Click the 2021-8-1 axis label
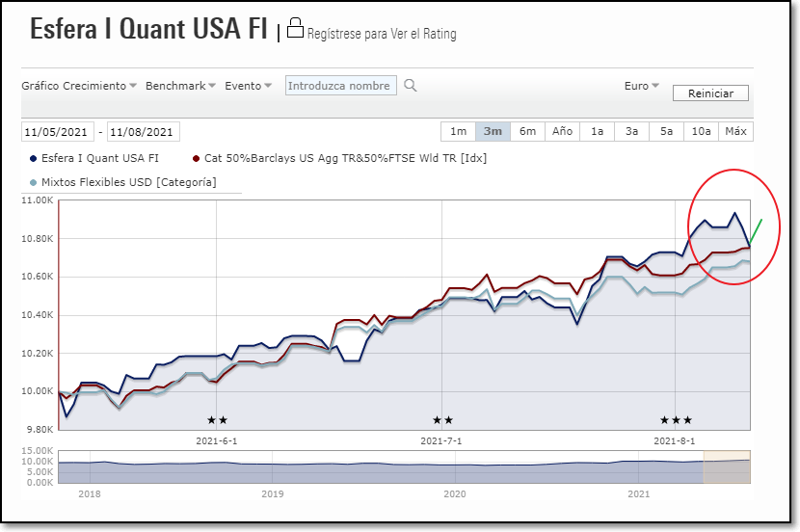Screen dimensions: 800x532 (x=675, y=440)
